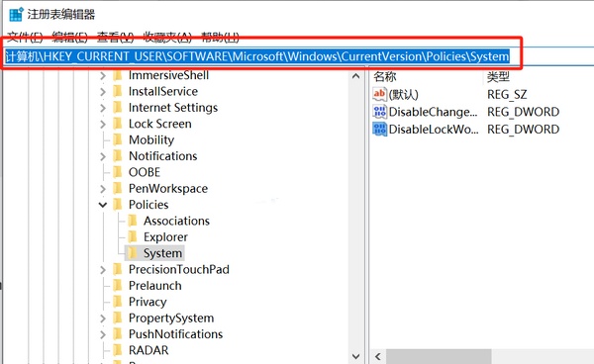
Task: Click the PenWorkspace folder icon
Action: (118, 189)
